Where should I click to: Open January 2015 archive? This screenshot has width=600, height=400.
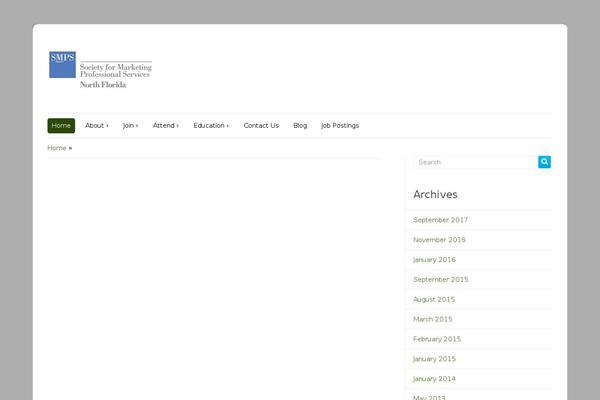(x=434, y=359)
